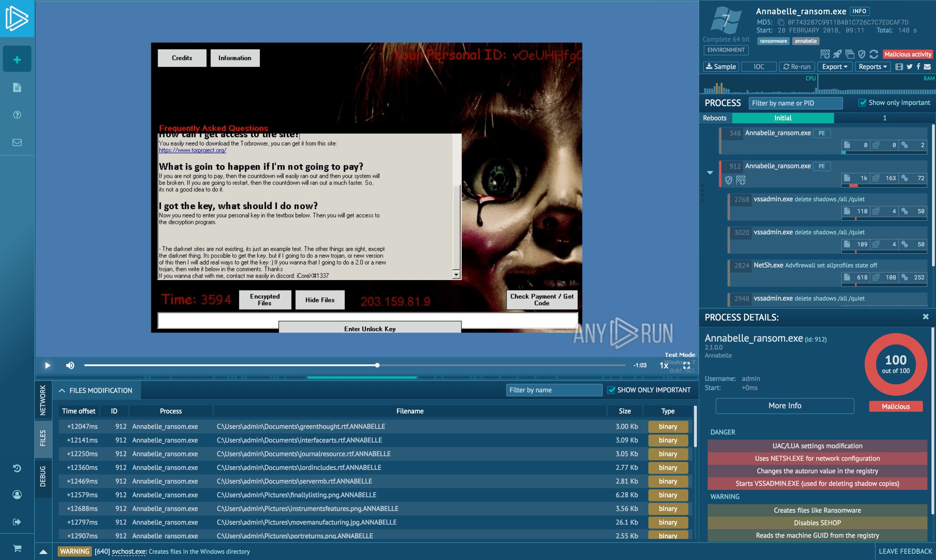Click the green plus new task icon

[x=17, y=59]
